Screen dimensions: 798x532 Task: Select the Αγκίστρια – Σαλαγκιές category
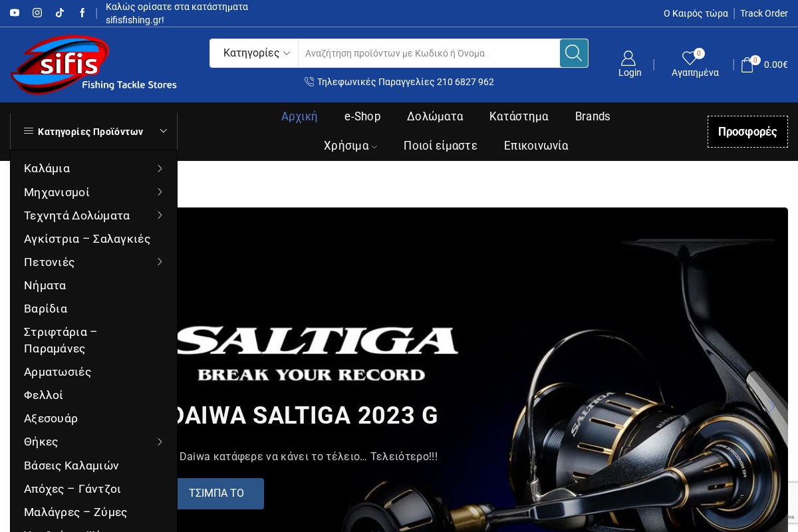click(87, 239)
